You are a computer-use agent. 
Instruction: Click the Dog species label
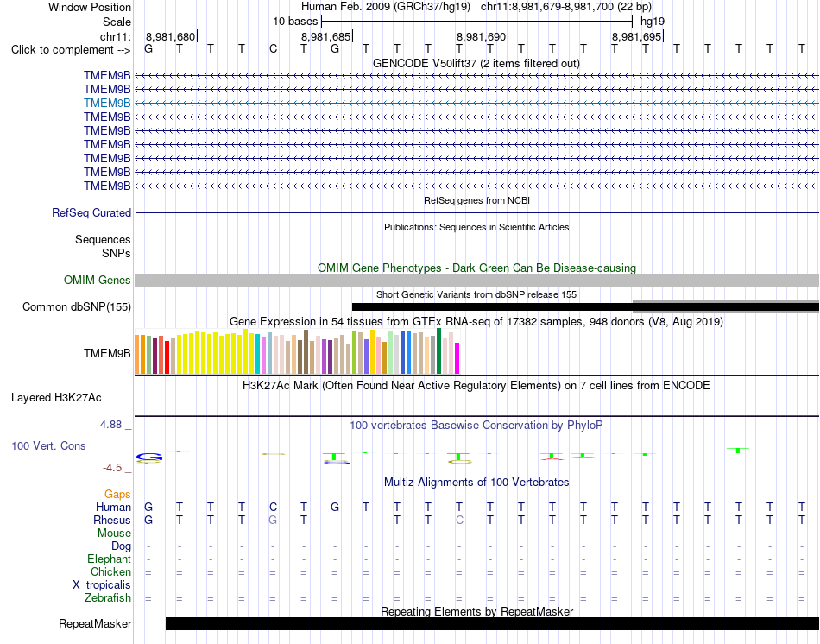pos(121,546)
